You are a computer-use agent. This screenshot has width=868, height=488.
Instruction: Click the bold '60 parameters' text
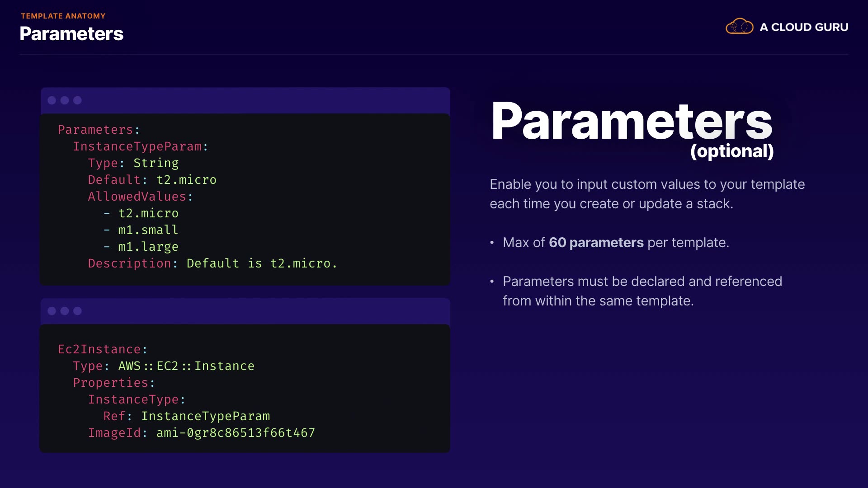point(596,243)
